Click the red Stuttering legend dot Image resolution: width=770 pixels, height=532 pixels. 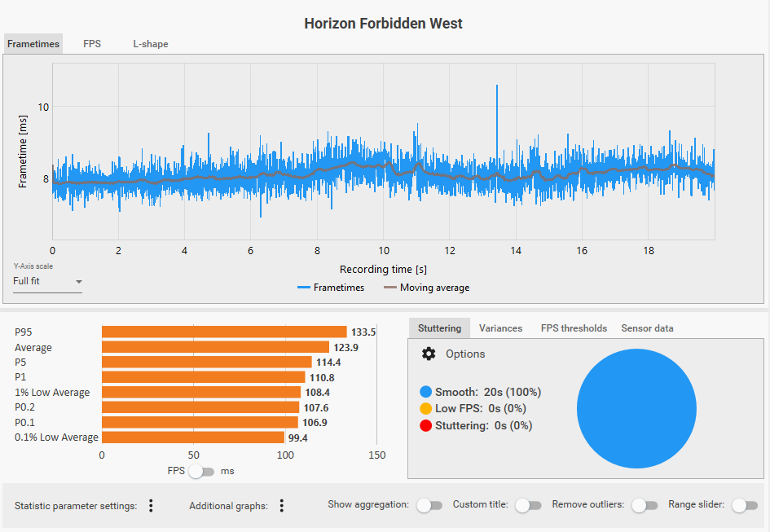[426, 425]
